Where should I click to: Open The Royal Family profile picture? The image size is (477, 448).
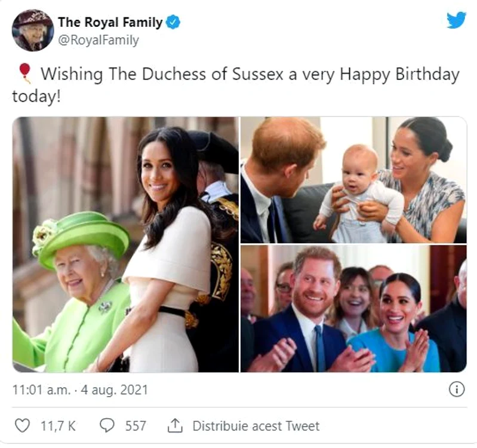pos(33,30)
